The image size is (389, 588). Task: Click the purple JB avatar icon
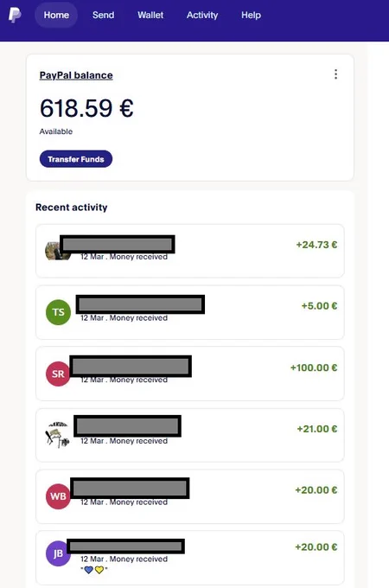(x=58, y=553)
